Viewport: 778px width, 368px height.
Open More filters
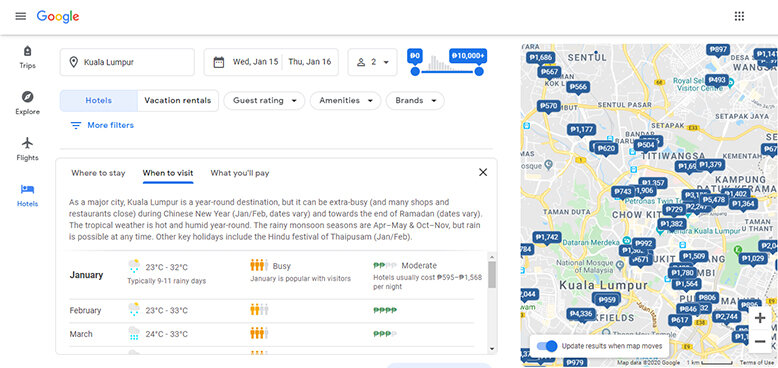102,125
